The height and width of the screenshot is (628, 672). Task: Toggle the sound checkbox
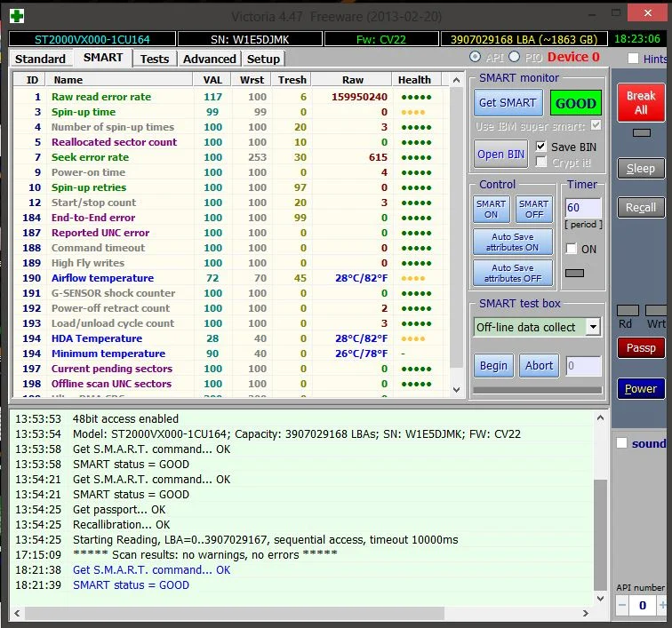point(622,443)
